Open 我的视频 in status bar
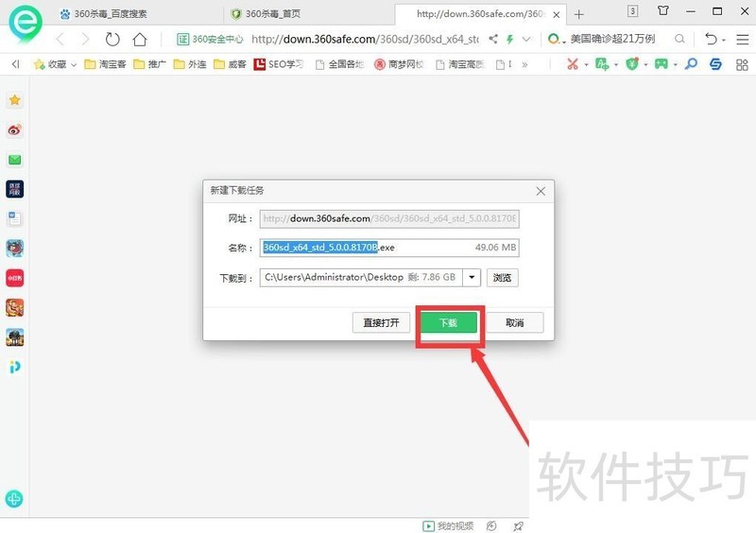The height and width of the screenshot is (533, 756). (448, 525)
